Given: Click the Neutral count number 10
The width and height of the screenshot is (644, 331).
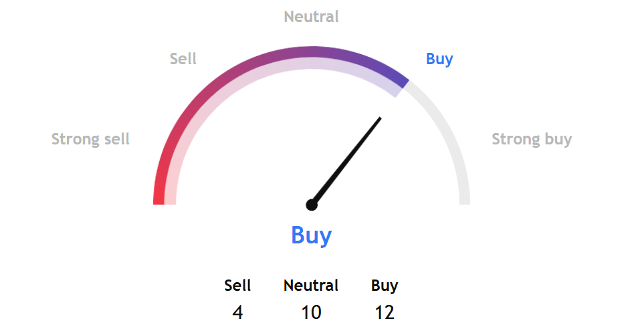Looking at the screenshot, I should tap(311, 312).
